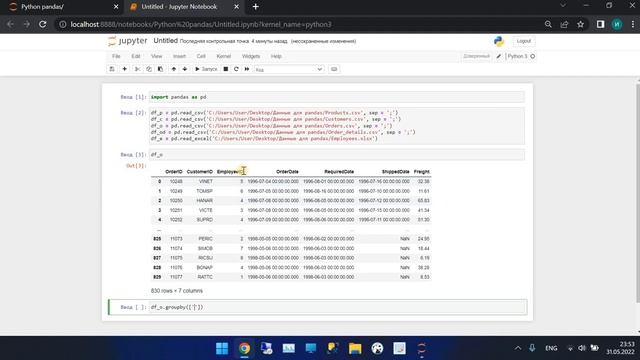Open the Edit menu
Viewport: 640px width, 360px height.
click(x=136, y=56)
